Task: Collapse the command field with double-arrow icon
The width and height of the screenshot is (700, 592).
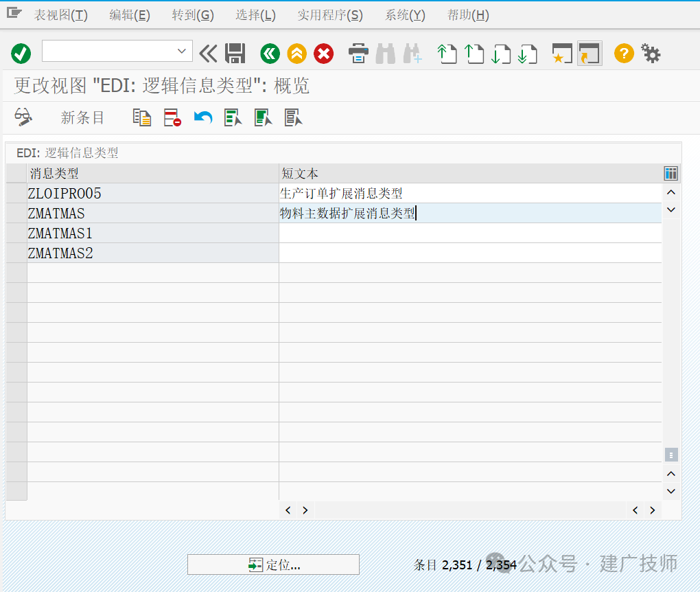Action: [x=208, y=54]
